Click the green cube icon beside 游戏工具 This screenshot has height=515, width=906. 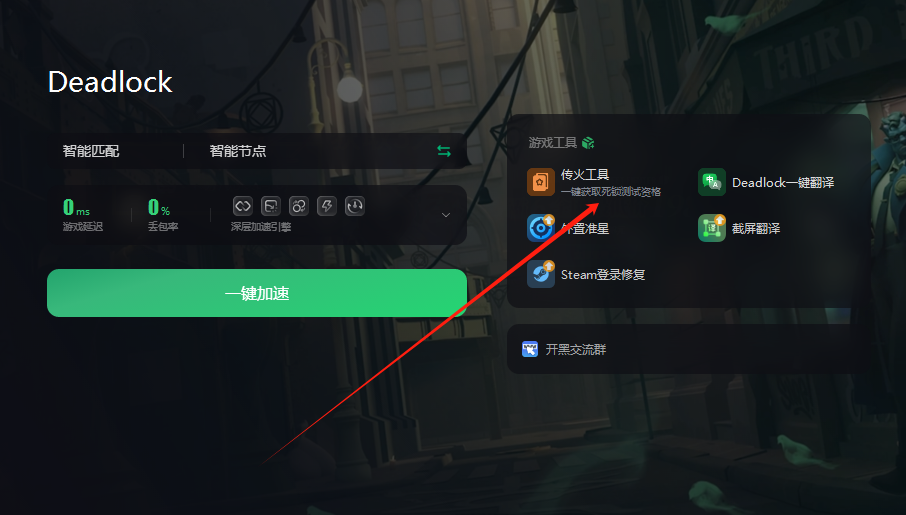[x=588, y=143]
